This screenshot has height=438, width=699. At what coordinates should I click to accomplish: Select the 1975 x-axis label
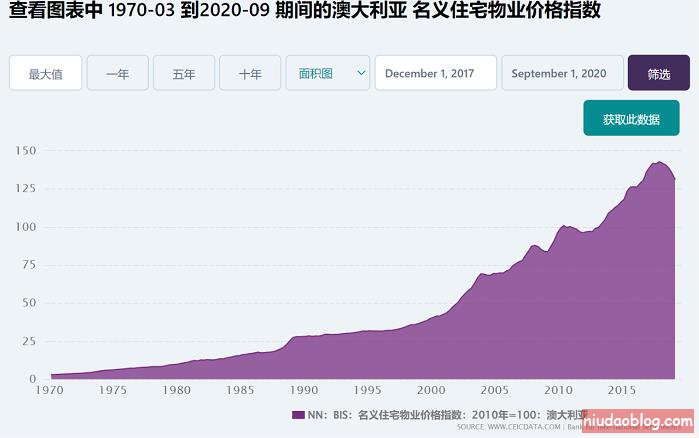pos(113,390)
